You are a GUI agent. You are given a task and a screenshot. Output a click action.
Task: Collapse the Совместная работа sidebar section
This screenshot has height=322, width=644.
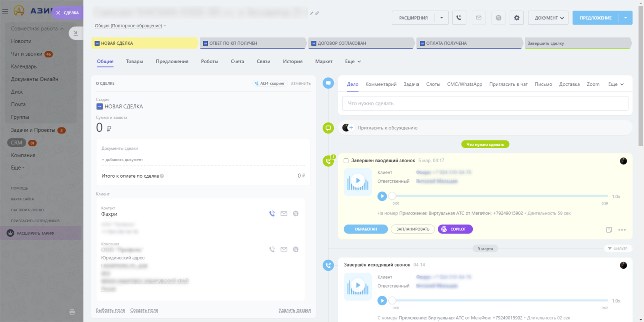37,28
